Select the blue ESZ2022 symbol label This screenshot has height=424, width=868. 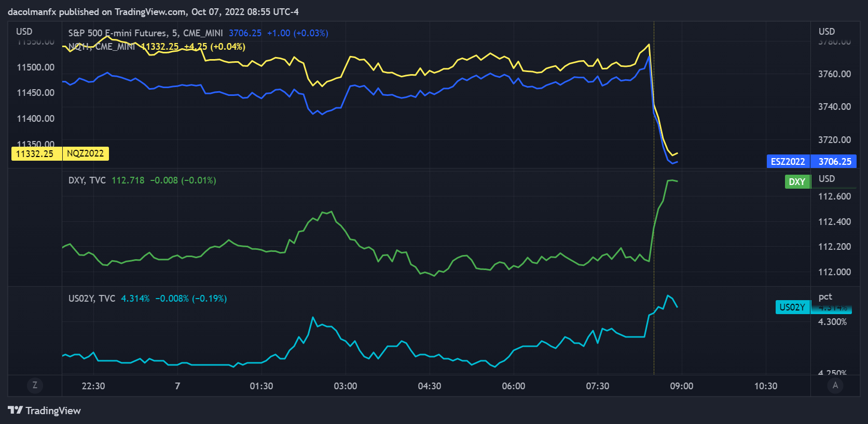click(788, 161)
